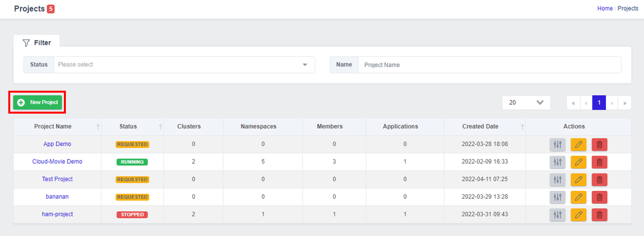Screen dimensions: 644x236
Task: Click the New Project button
Action: tap(38, 102)
